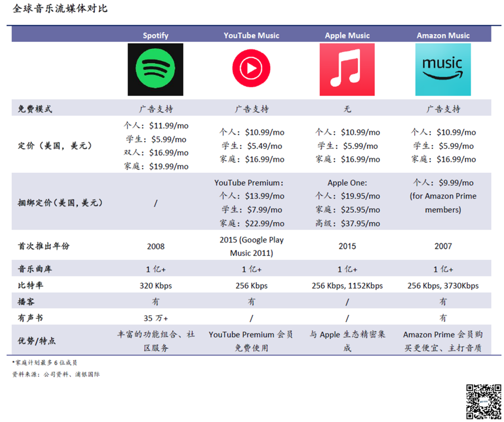Select the audiobook value 35 万+
The width and height of the screenshot is (504, 422).
pyautogui.click(x=156, y=318)
